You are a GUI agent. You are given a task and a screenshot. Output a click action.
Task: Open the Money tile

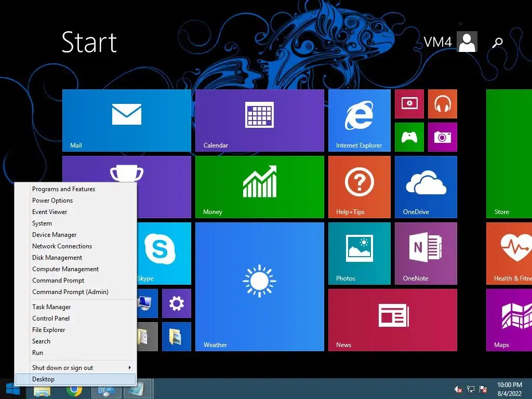point(260,187)
